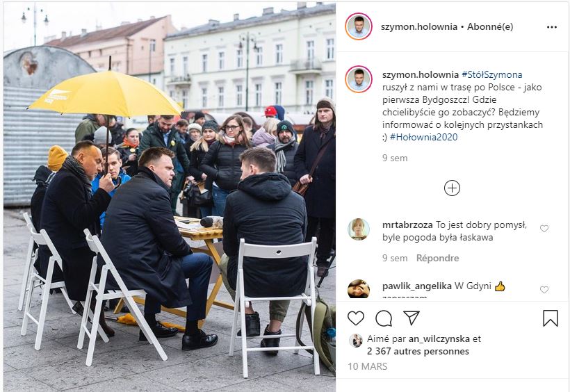The image size is (570, 392).
Task: Like mrtabrzoza's comment heart
Action: point(544,229)
